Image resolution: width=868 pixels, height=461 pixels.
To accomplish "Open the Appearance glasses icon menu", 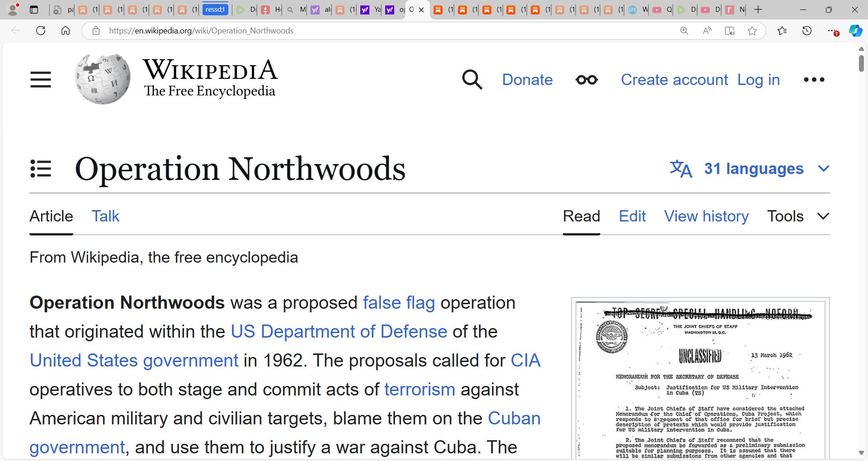I will coord(587,80).
